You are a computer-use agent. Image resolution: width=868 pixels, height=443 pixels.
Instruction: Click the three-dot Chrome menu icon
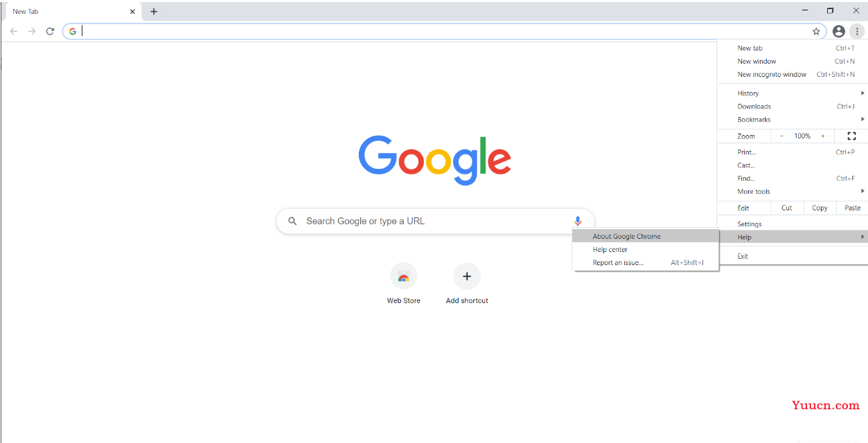point(857,31)
